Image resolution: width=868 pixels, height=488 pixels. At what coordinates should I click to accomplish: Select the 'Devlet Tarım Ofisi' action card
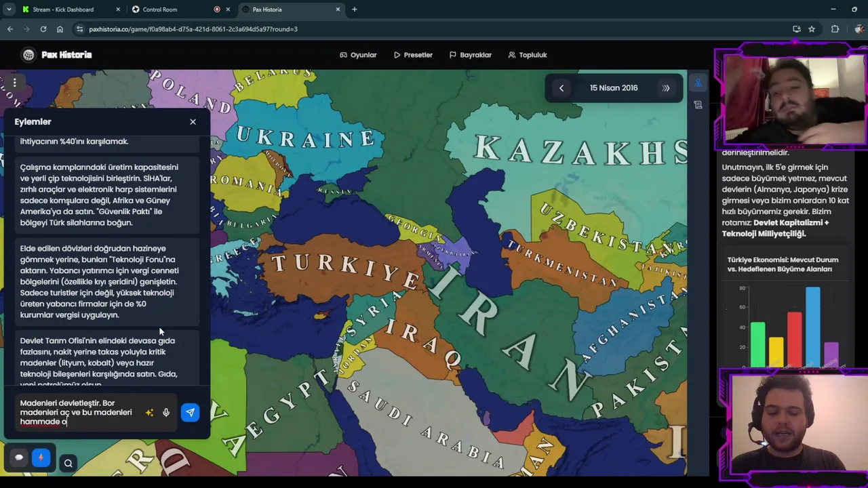click(x=107, y=359)
